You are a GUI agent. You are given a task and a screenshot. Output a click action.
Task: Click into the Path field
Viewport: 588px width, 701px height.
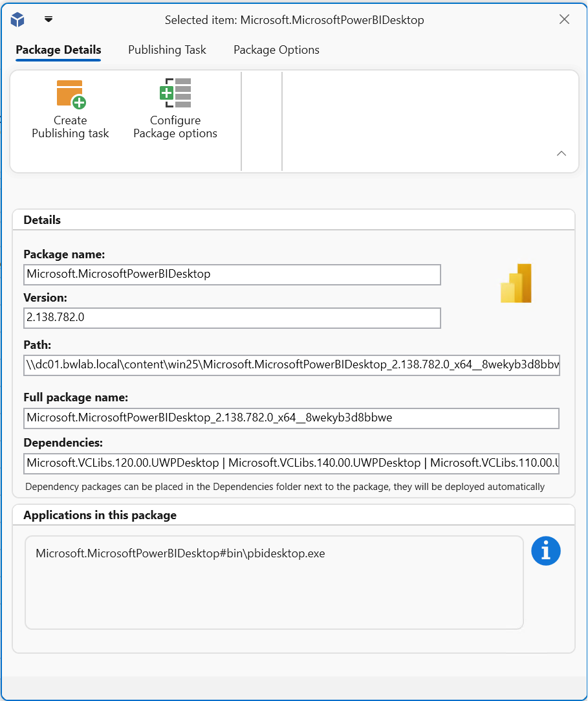(x=291, y=365)
